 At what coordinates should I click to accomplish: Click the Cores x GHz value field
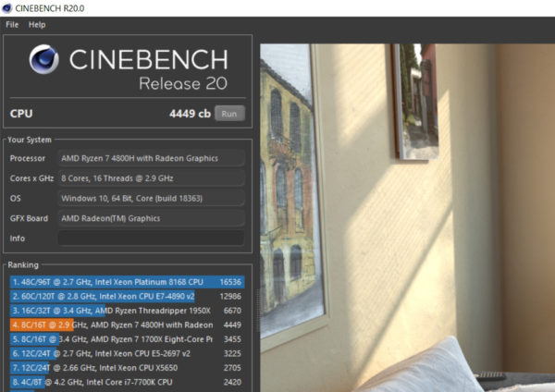coord(151,178)
